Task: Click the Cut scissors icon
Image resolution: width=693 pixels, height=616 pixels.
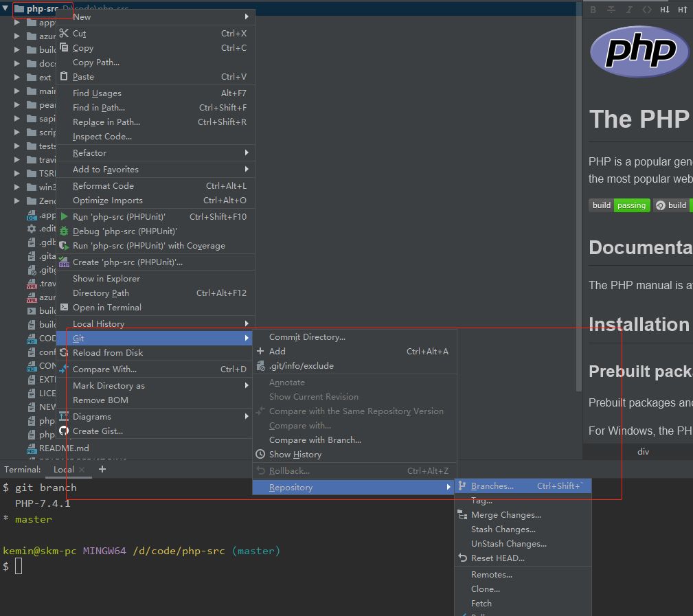Action: (x=64, y=33)
